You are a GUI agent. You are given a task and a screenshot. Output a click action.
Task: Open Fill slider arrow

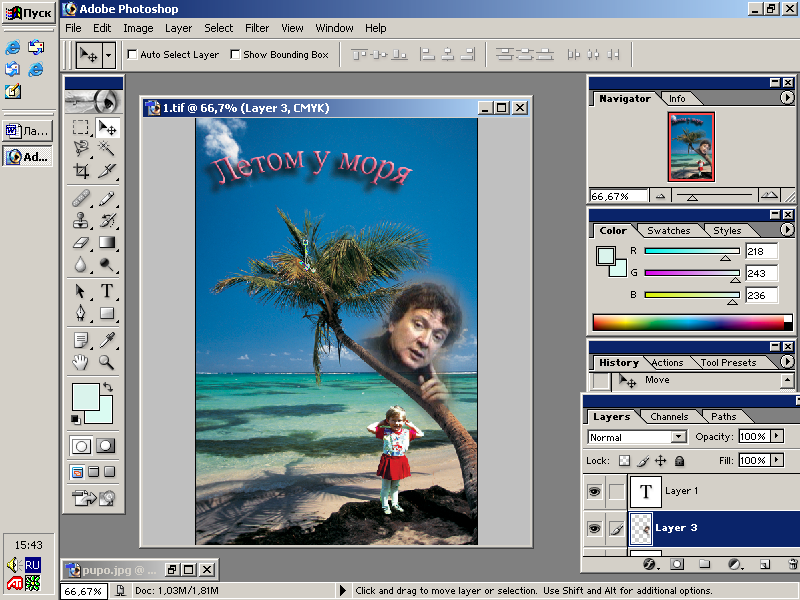[777, 460]
